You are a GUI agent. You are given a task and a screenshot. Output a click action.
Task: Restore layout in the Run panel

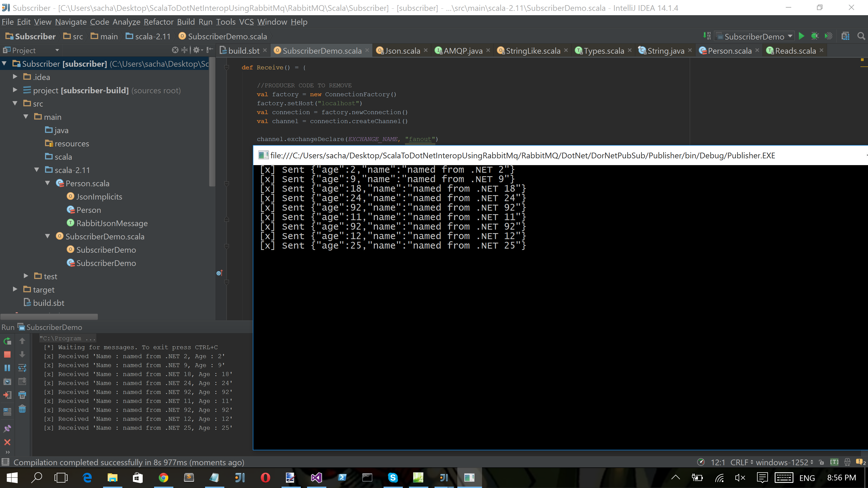point(7,412)
